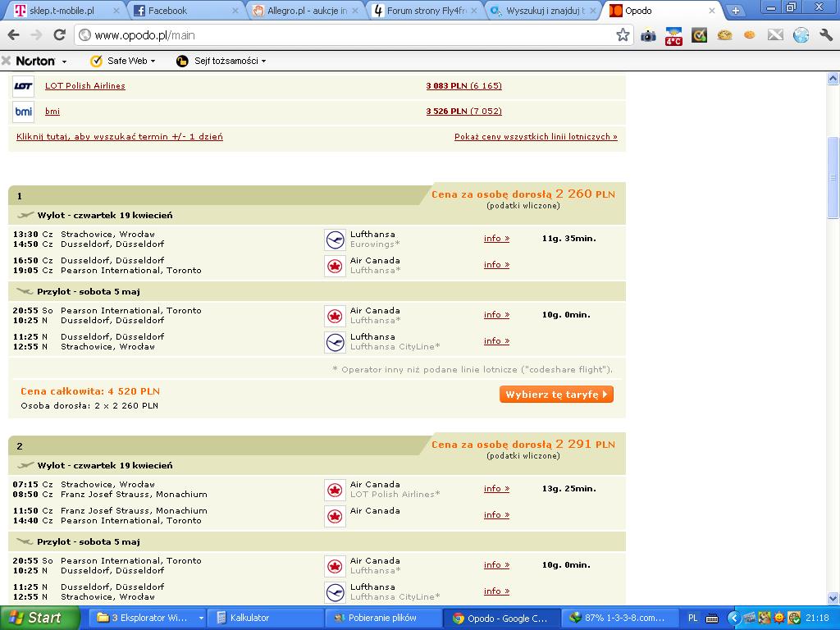Open Pobieranie plików taskbar window
840x630 pixels.
coord(382,619)
